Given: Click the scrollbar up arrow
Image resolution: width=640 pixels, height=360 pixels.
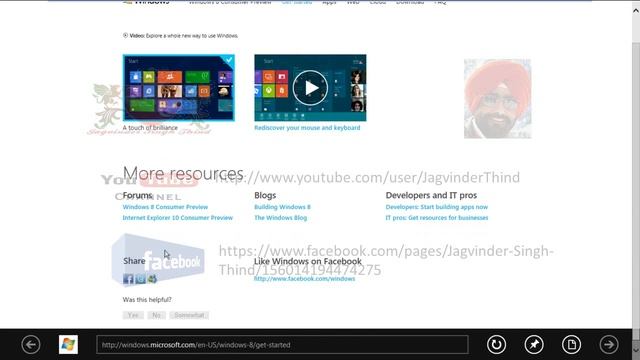Looking at the screenshot, I should pos(636,11).
